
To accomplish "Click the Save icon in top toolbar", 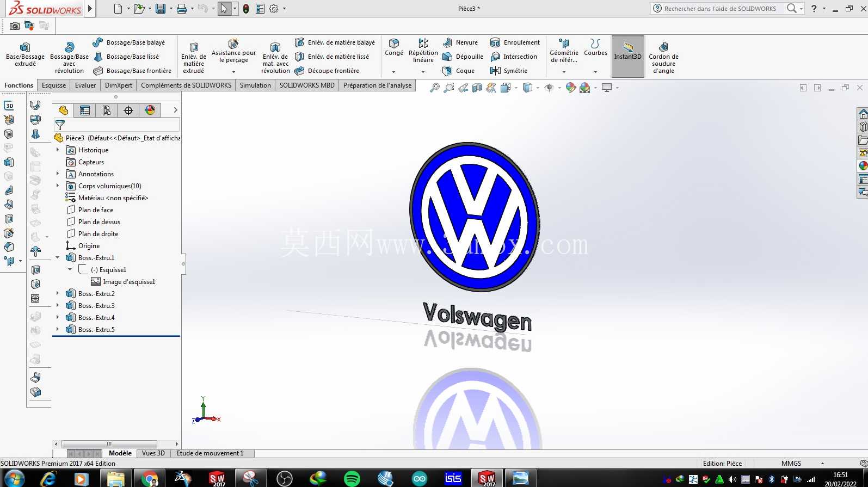I will [x=161, y=9].
